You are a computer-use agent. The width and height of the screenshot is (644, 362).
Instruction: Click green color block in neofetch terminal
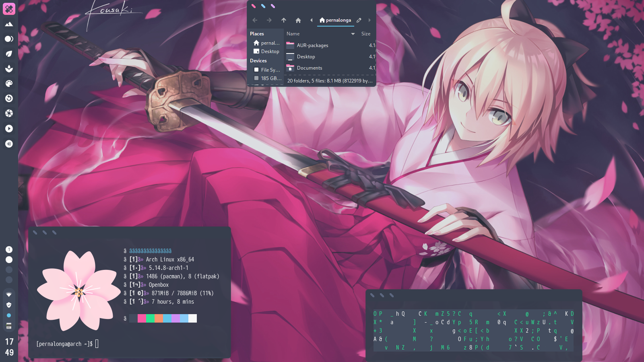150,319
